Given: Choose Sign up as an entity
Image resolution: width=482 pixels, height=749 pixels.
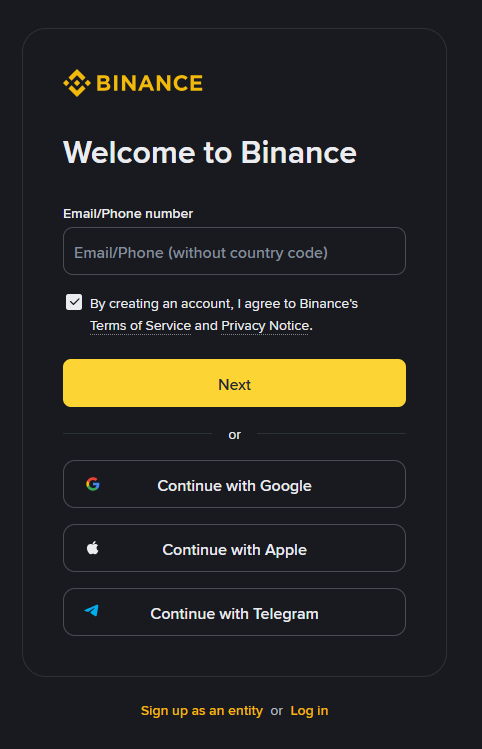Looking at the screenshot, I should (202, 711).
